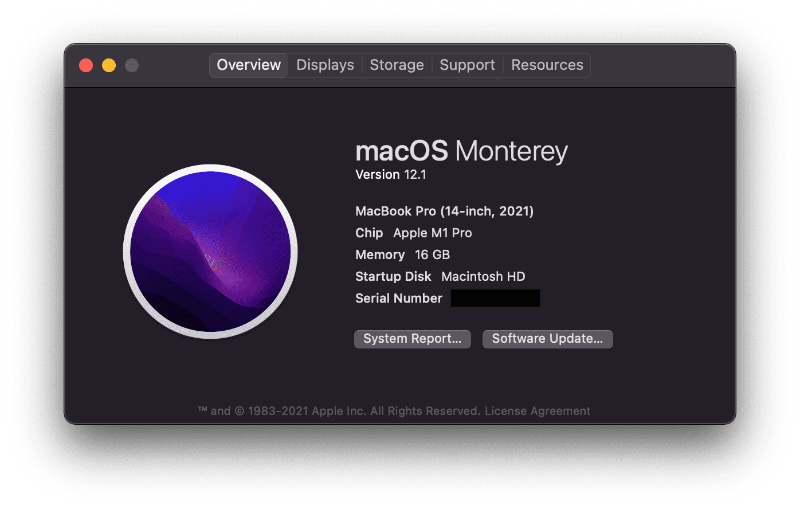800x509 pixels.
Task: Click the 1983-2021 Apple Inc. copyright text
Action: coord(340,411)
